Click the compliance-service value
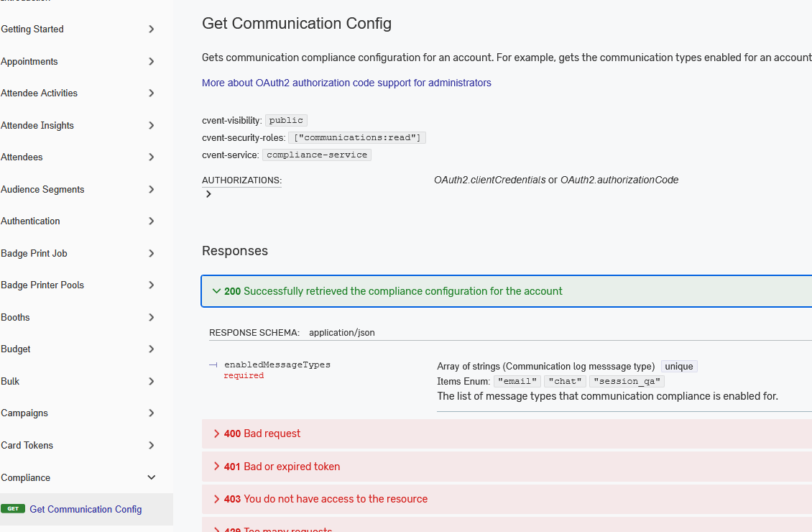 (x=317, y=155)
